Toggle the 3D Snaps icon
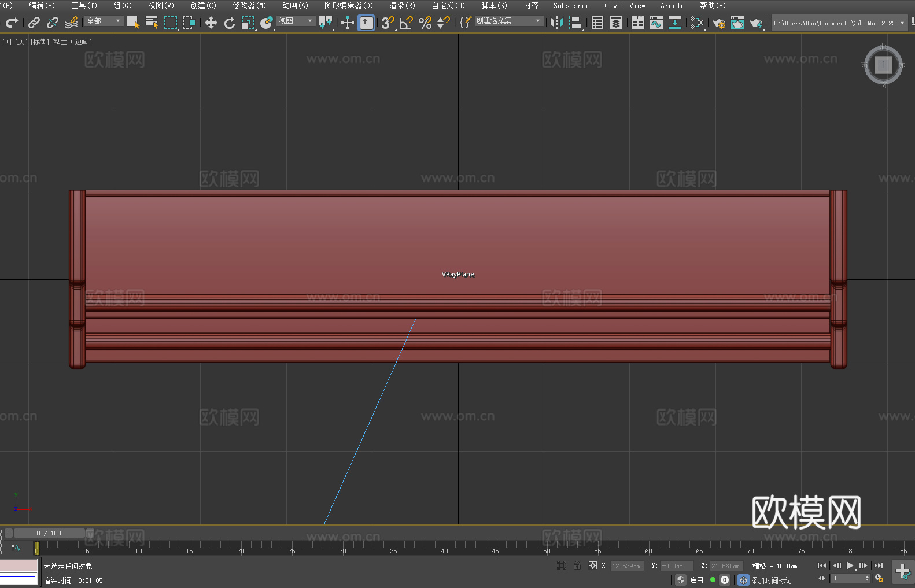915x588 pixels. tap(388, 23)
